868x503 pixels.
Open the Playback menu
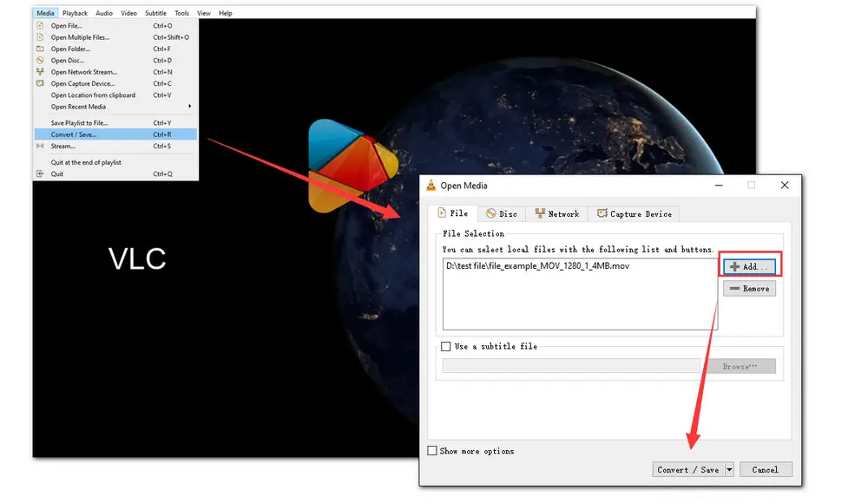[x=75, y=13]
